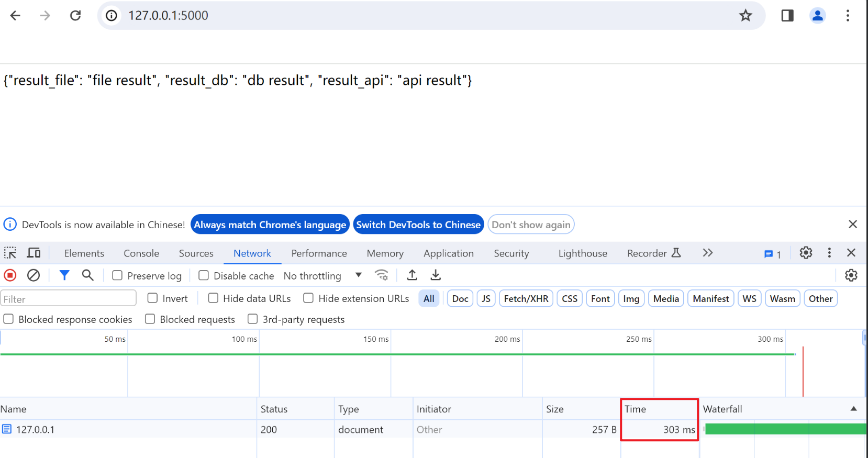The image size is (868, 458).
Task: Filter requests by WS
Action: pyautogui.click(x=750, y=298)
